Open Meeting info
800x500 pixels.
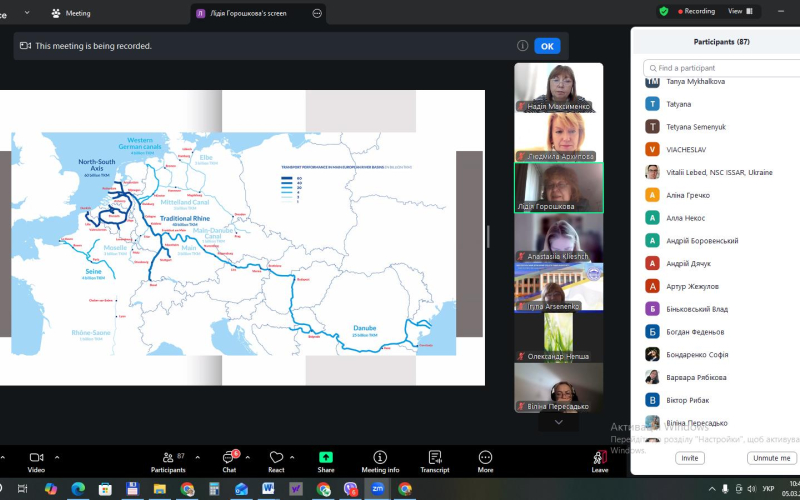coord(380,458)
